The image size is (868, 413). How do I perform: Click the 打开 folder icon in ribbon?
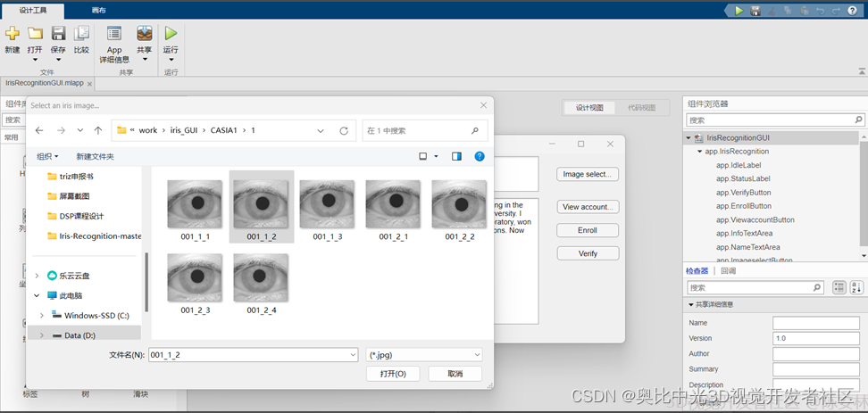pyautogui.click(x=35, y=33)
